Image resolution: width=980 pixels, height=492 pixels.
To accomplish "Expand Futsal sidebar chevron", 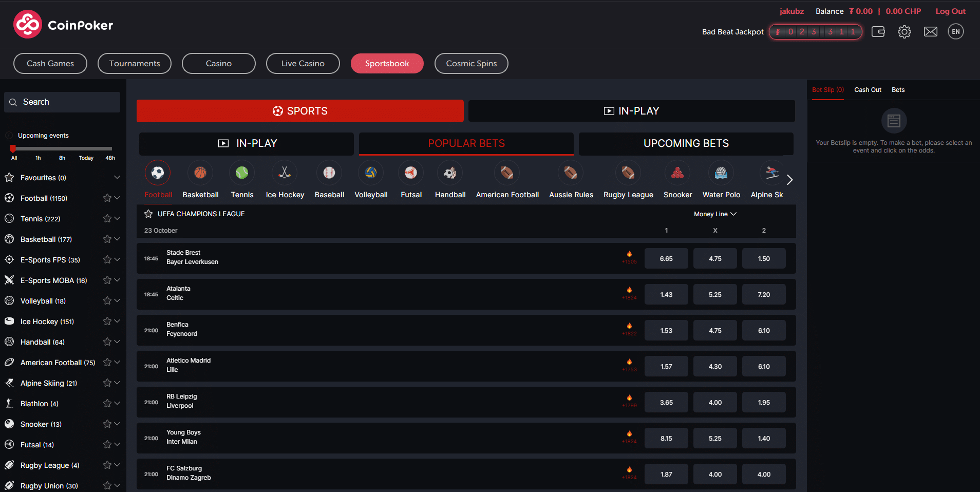I will pos(117,444).
